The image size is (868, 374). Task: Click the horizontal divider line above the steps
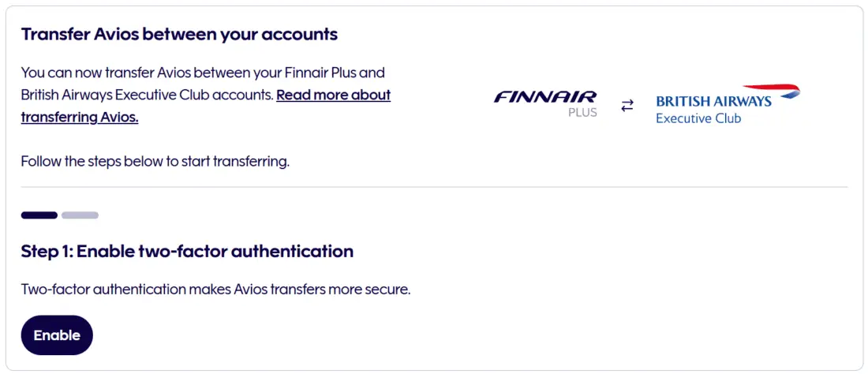434,187
